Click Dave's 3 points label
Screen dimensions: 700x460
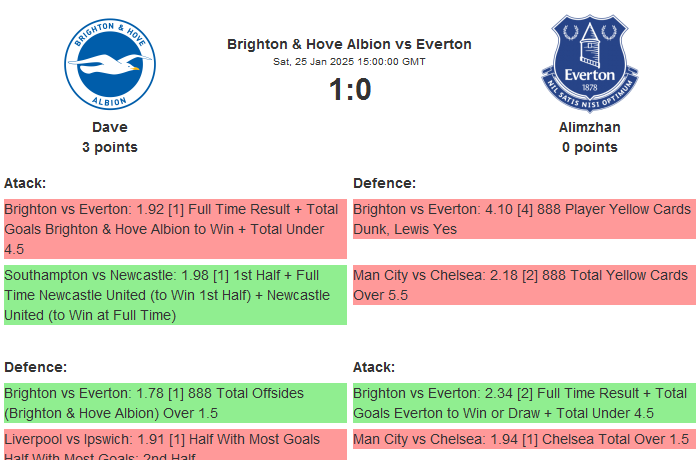[x=110, y=147]
